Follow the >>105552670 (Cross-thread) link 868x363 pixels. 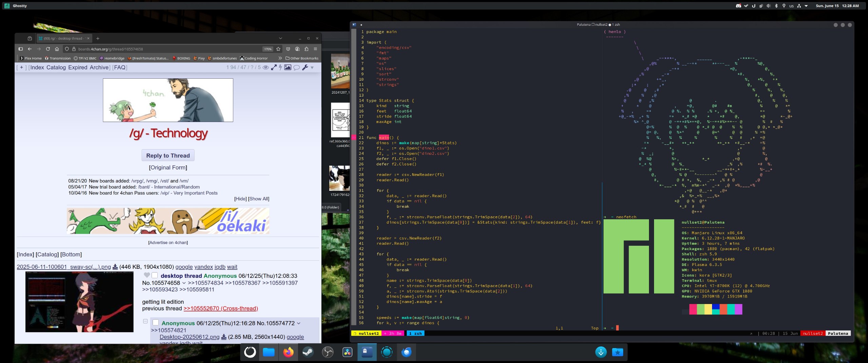click(x=221, y=308)
